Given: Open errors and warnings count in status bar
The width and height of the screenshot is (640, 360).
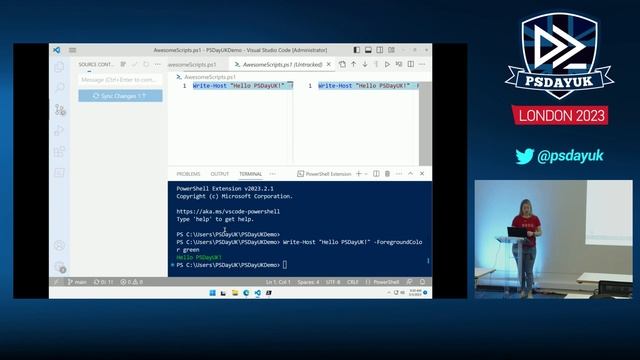Looking at the screenshot, I should pyautogui.click(x=132, y=282).
